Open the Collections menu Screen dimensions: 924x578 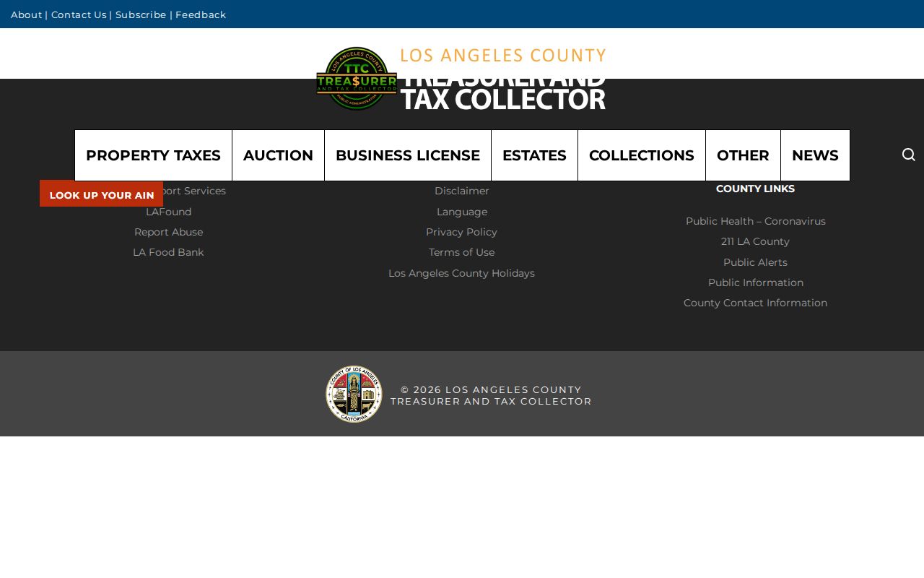[642, 155]
